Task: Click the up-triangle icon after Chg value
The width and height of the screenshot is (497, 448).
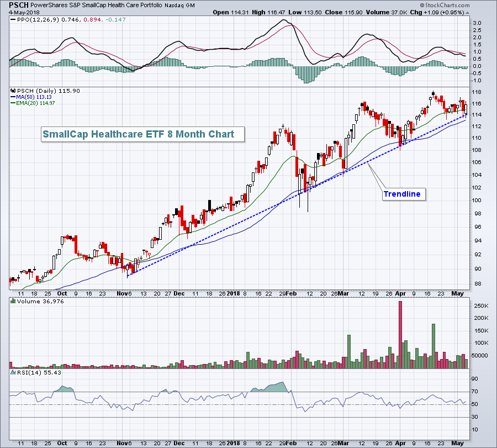Action: point(467,13)
